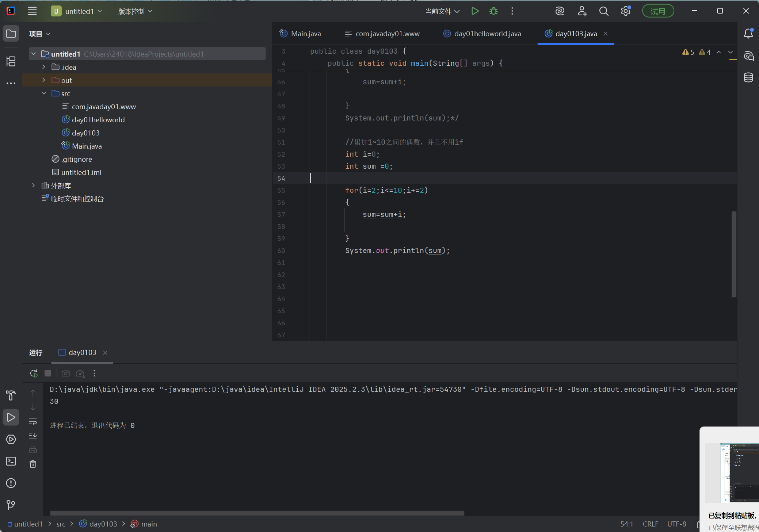This screenshot has width=759, height=532.
Task: Clear console output with trash icon
Action: click(33, 464)
